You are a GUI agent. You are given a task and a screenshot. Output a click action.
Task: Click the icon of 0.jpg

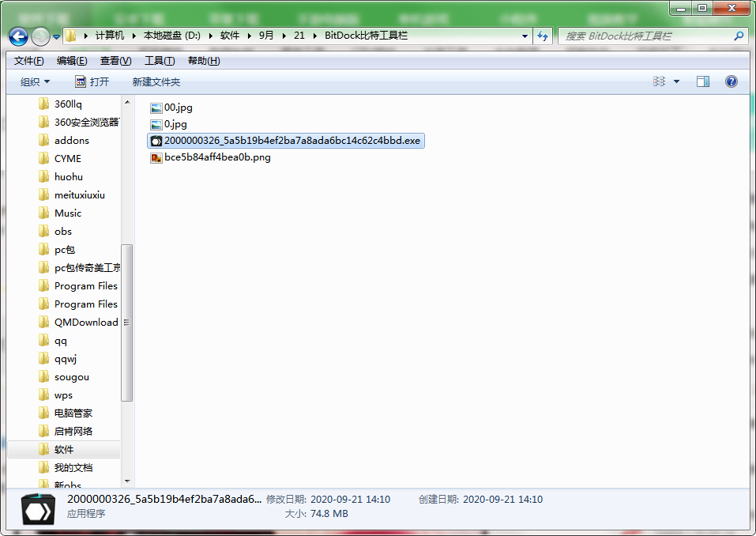[156, 124]
